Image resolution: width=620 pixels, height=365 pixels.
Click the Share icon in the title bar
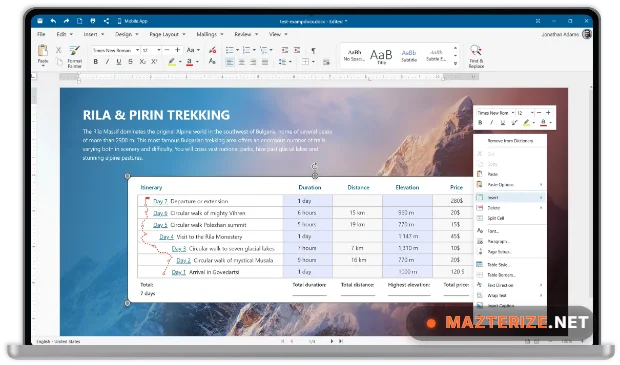[106, 21]
